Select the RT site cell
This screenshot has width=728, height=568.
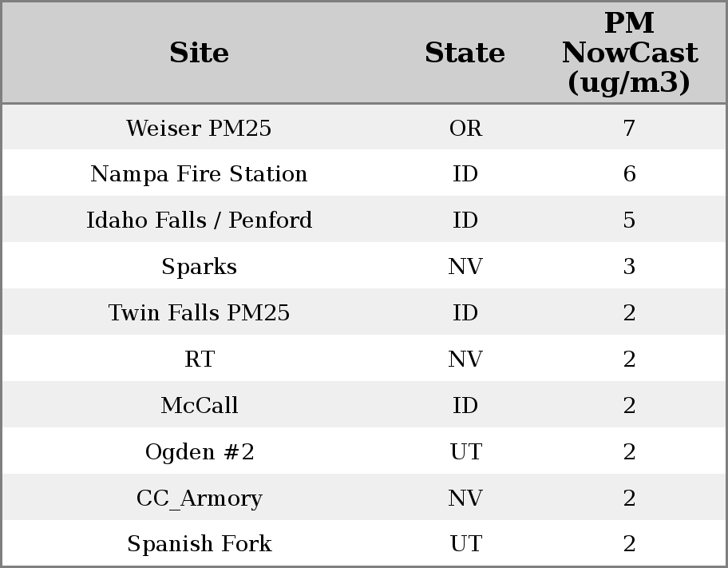199,359
